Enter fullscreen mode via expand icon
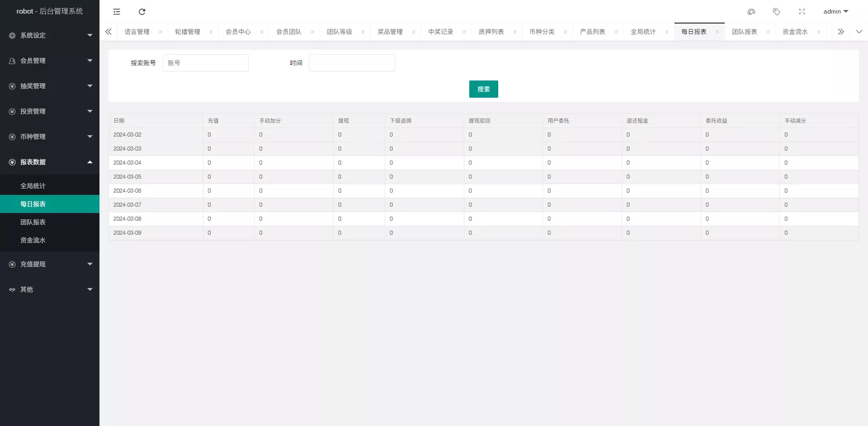 (802, 11)
